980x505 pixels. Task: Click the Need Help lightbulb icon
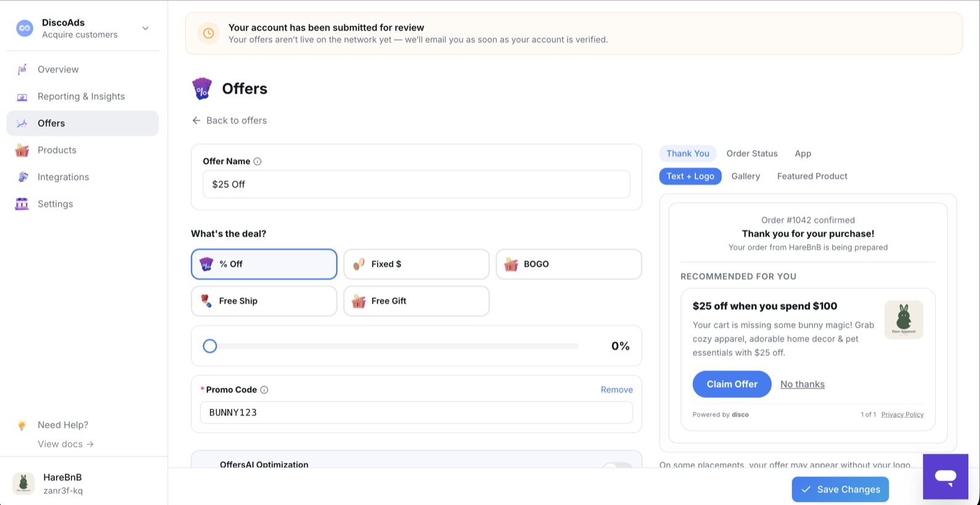[22, 425]
